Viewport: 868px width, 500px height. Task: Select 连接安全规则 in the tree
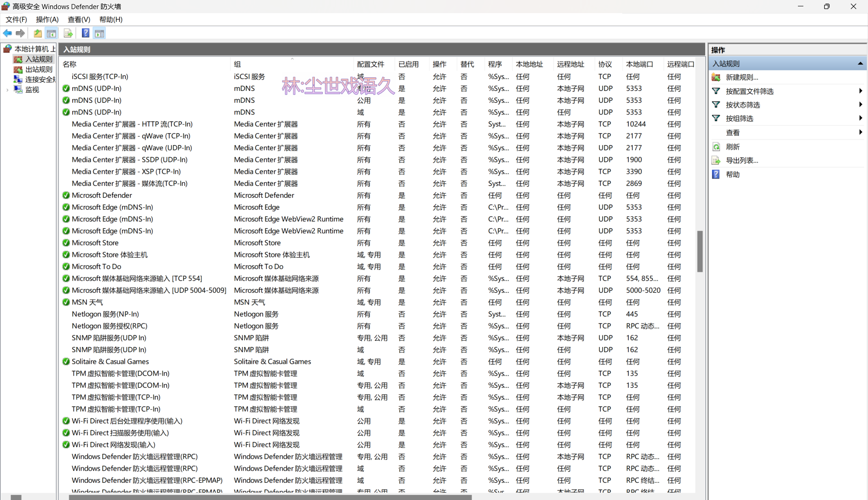(x=40, y=79)
